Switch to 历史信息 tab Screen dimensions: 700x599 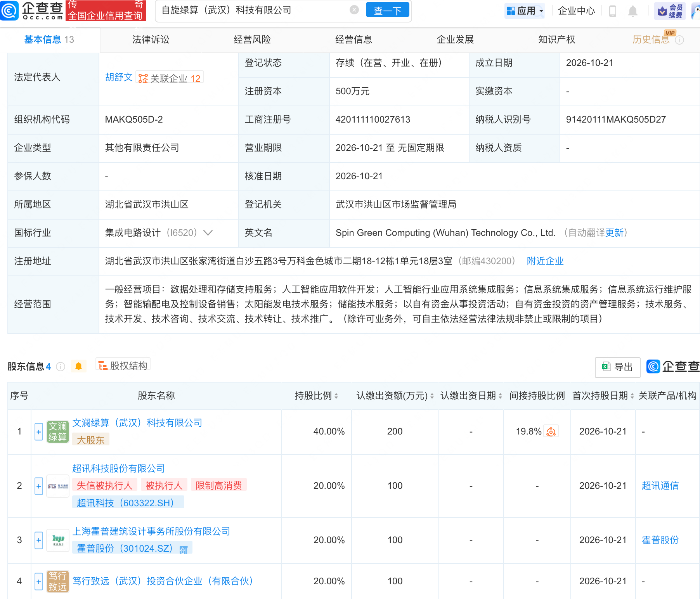(x=651, y=40)
